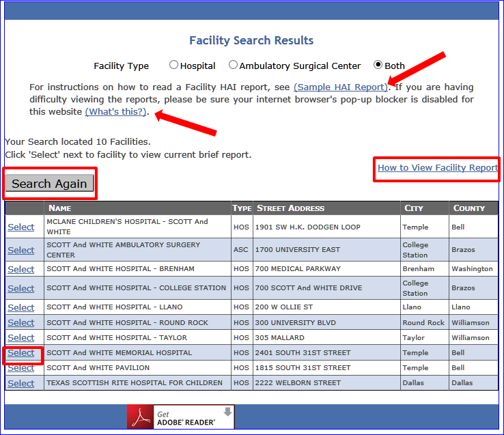This screenshot has width=504, height=435.
Task: Open the Sample HAI Report link
Action: (340, 87)
